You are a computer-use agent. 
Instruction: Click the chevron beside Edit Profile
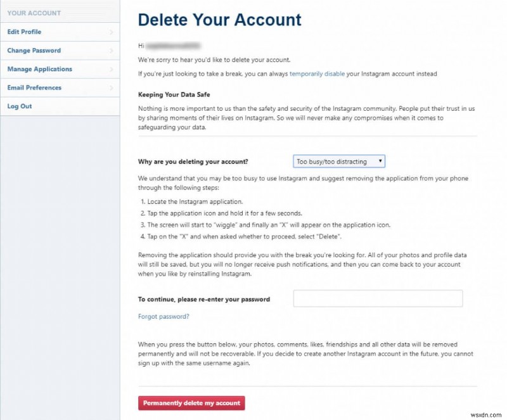[x=112, y=32]
